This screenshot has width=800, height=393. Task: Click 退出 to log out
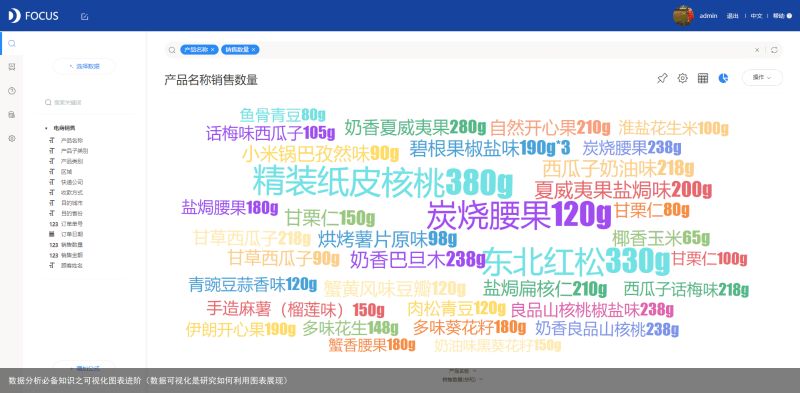(733, 16)
